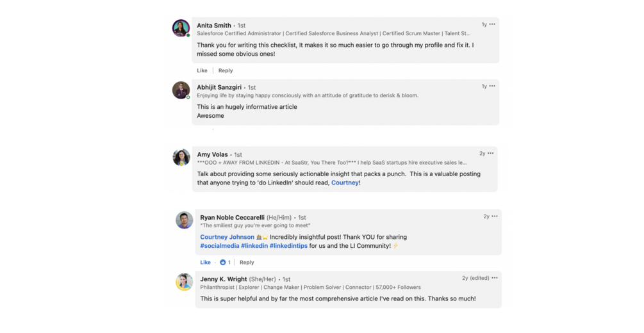This screenshot has width=644, height=333.
Task: Open options menu on Anita Smith's comment
Action: pyautogui.click(x=492, y=24)
